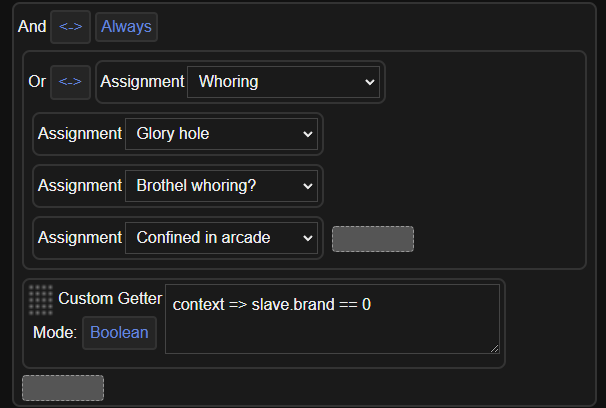Click the textarea resize grip corner
The height and width of the screenshot is (408, 606).
click(493, 346)
